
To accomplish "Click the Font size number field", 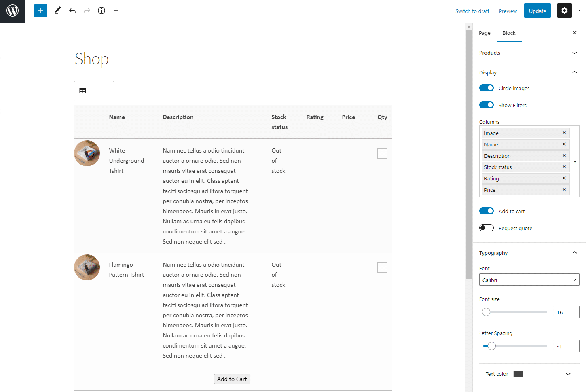I will [566, 312].
